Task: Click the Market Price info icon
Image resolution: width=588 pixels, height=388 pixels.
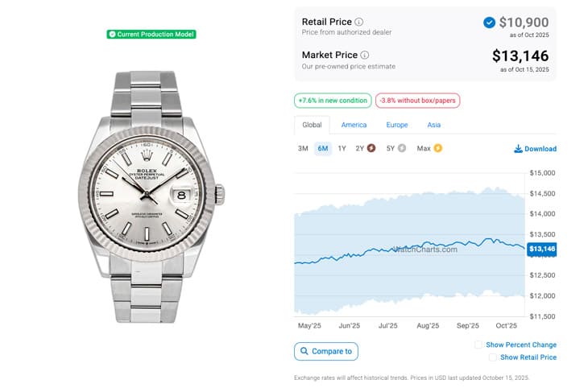Action: 363,55
